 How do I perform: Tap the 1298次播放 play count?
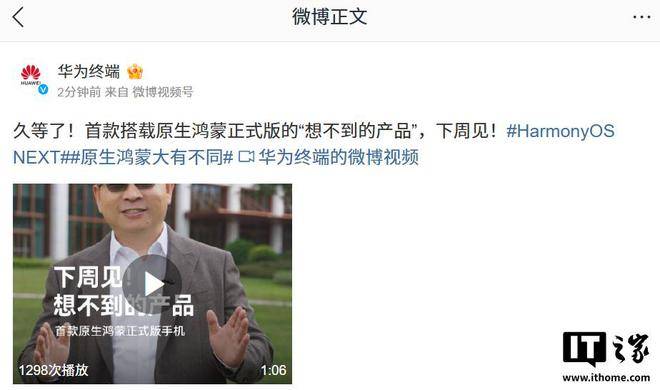point(53,370)
